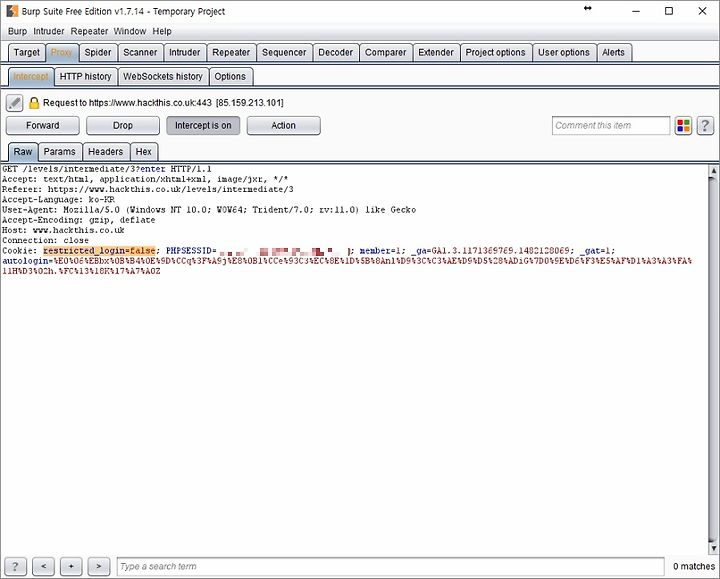Click the Accept-Language: ko-KR line
This screenshot has height=579, width=720.
(x=58, y=200)
